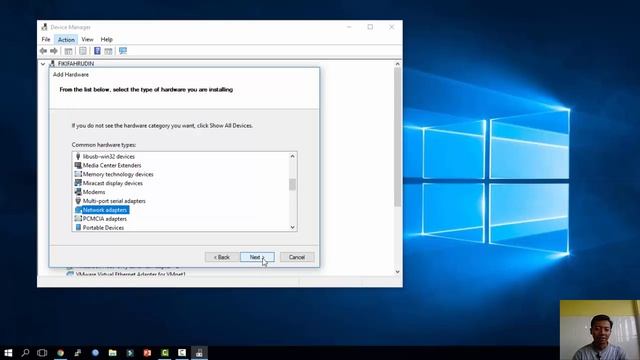Screen dimensions: 640x360
Task: Click the show/hide console tree toolbar icon
Action: pyautogui.click(x=69, y=51)
